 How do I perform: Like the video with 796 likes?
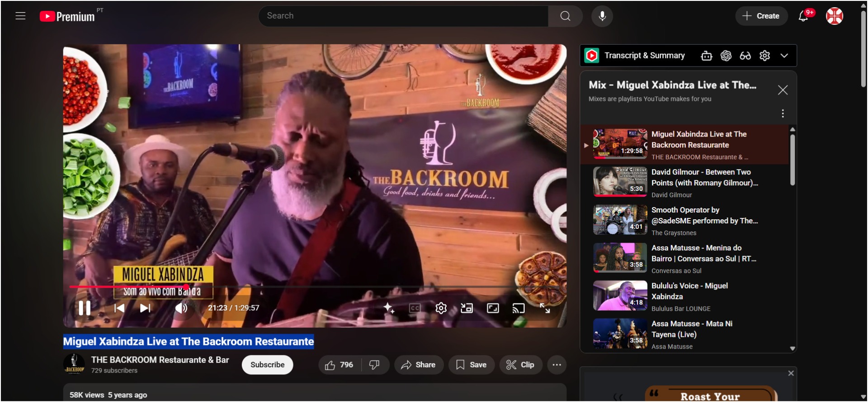(339, 365)
